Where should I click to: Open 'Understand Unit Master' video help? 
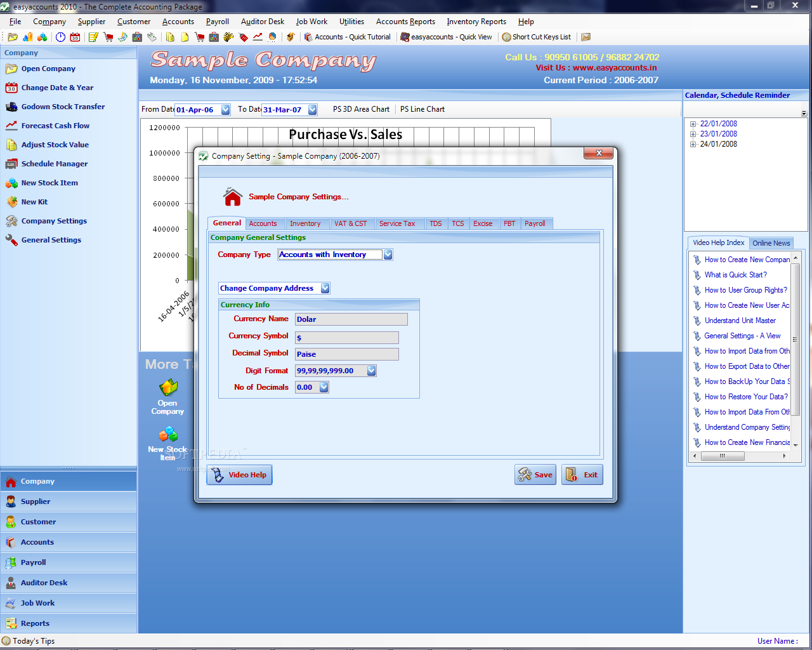click(x=740, y=321)
